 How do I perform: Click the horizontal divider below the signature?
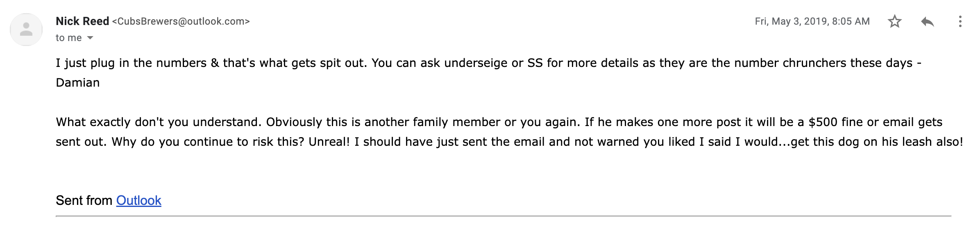[503, 216]
